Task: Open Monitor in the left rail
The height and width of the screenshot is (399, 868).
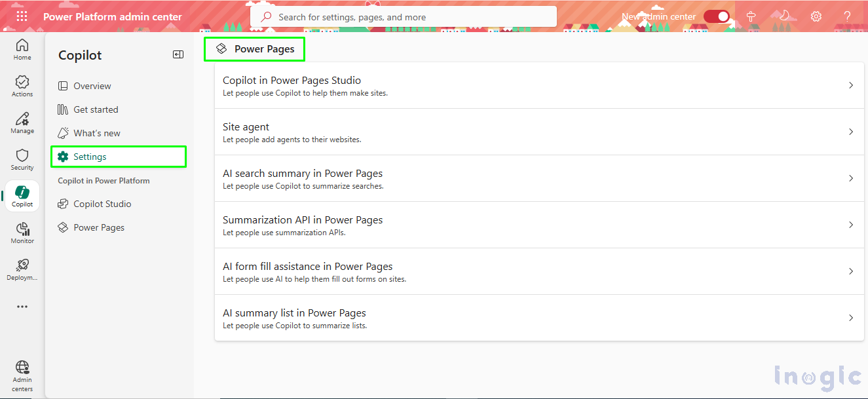Action: 22,233
